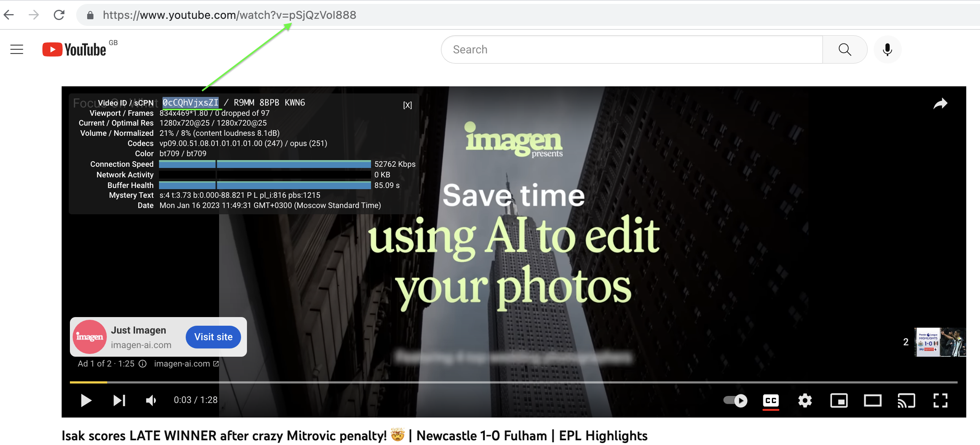Skip to next video

[x=119, y=400]
